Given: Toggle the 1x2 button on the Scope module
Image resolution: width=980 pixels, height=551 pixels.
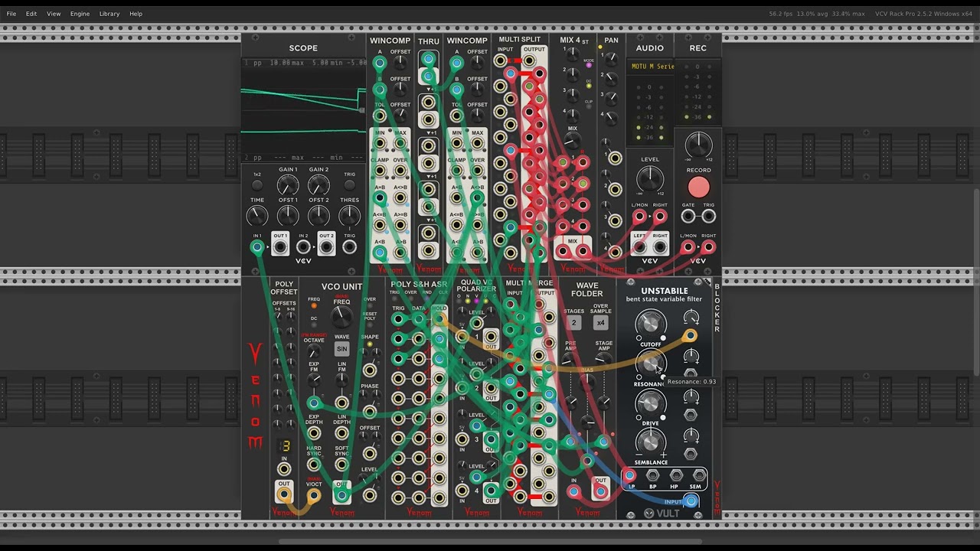Looking at the screenshot, I should (257, 185).
